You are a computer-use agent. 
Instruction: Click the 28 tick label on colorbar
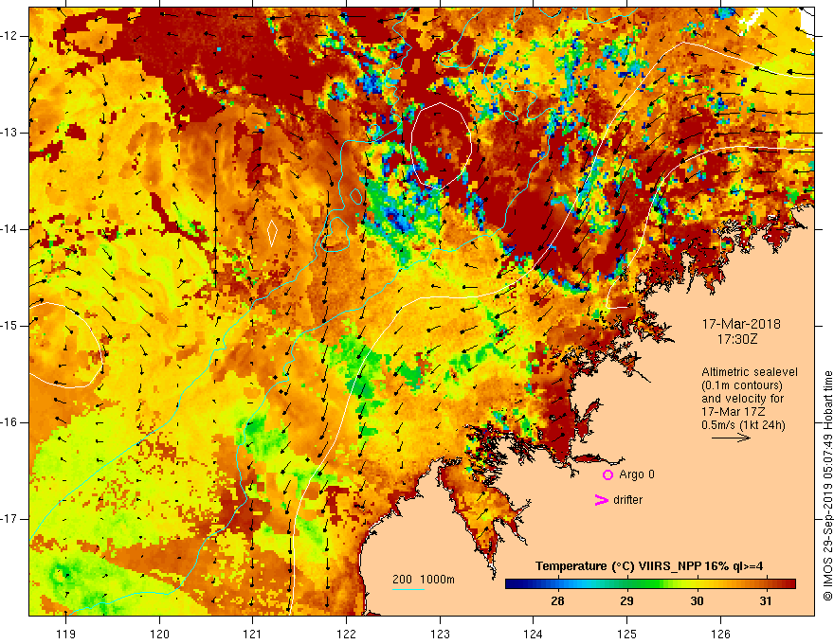[557, 601]
